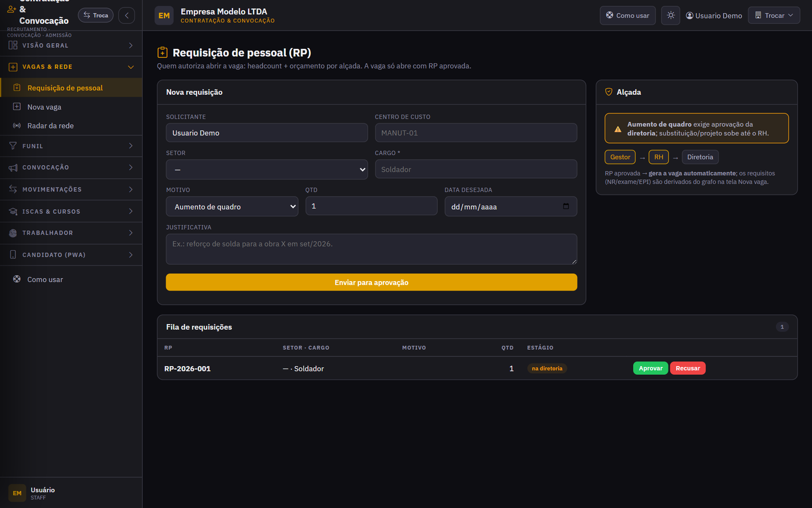Reject RP-2026-001 with Recusar button
Screen dimensions: 812x508
(x=688, y=368)
